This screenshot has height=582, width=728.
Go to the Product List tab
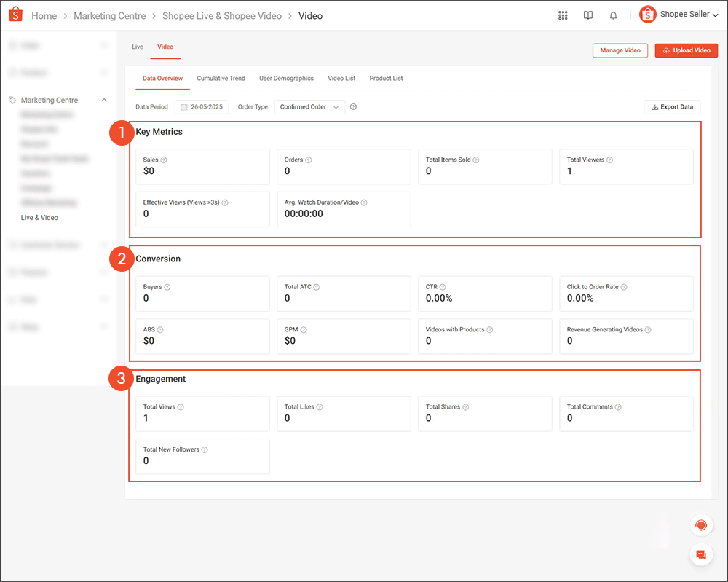point(387,79)
